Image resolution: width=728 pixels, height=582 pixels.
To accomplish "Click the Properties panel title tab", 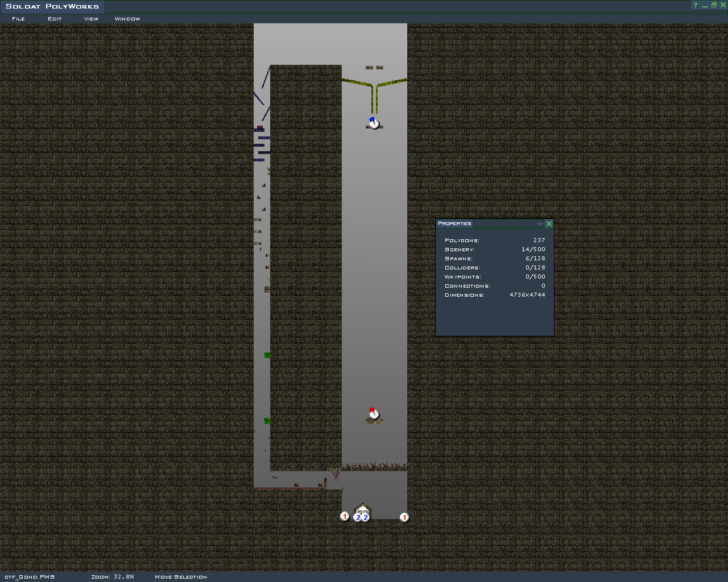I will (454, 223).
